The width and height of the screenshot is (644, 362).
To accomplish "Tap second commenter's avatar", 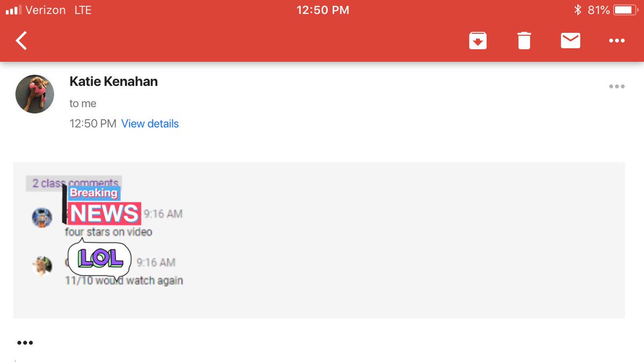I will [x=42, y=265].
